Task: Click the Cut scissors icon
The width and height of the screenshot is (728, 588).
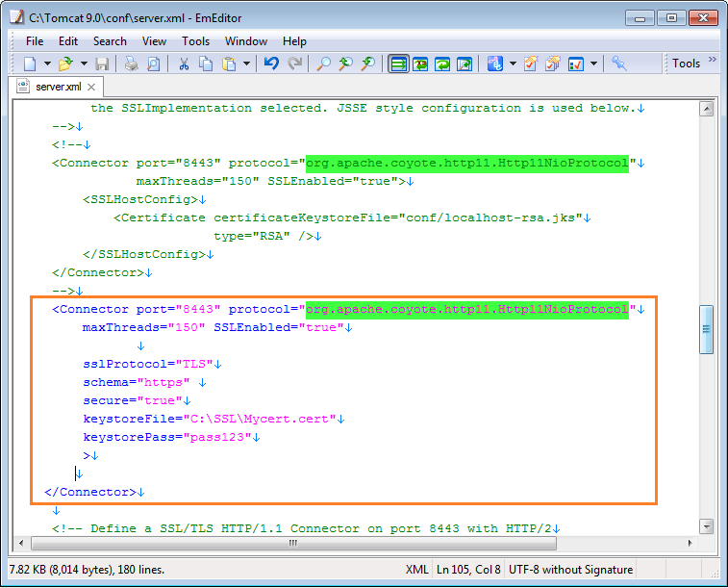Action: 184,64
